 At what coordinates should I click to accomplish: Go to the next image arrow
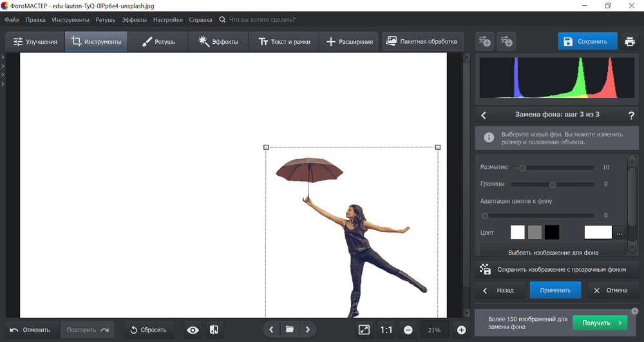(308, 330)
